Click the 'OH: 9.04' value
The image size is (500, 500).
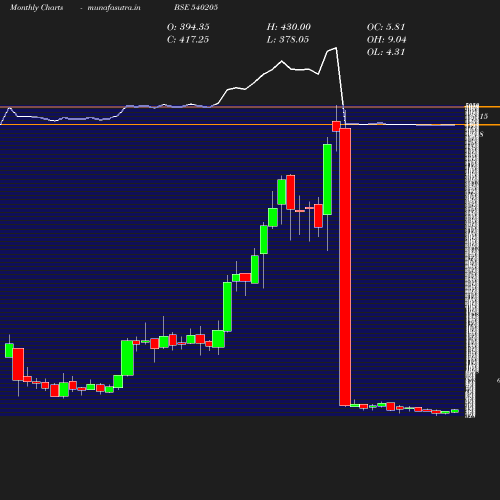(x=387, y=40)
